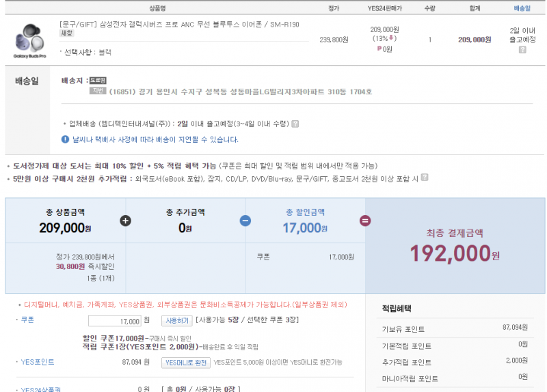
Task: Click the 17,000원 total discount amount
Action: 305,228
